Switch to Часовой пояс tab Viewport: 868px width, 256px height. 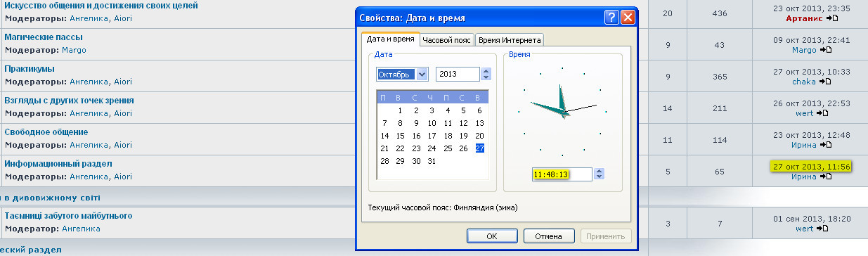pos(447,40)
